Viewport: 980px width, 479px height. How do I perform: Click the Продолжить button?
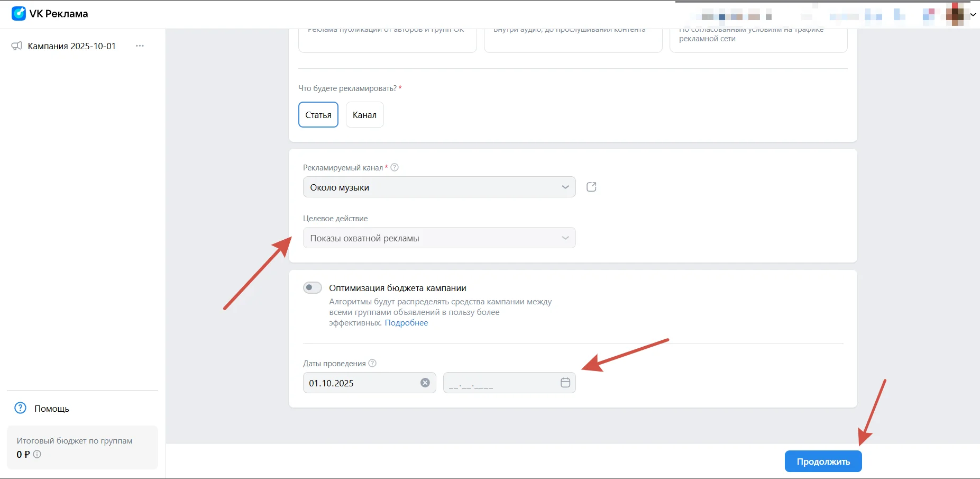[x=823, y=462]
